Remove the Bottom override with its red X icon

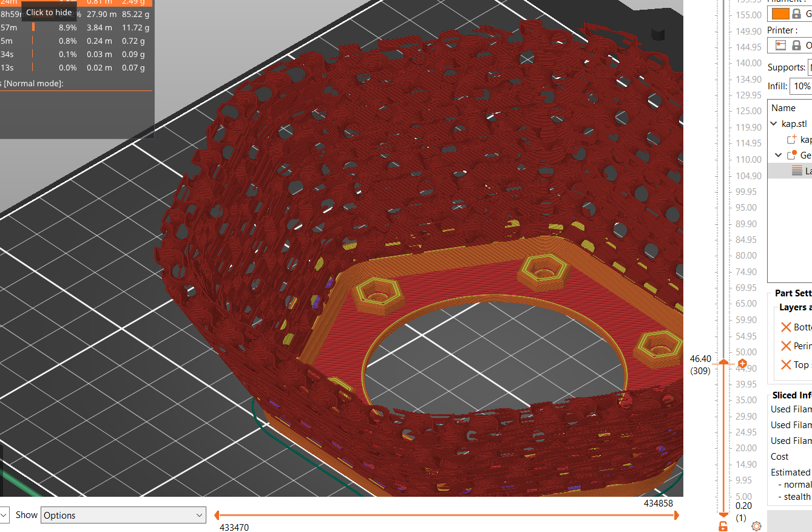coord(785,327)
